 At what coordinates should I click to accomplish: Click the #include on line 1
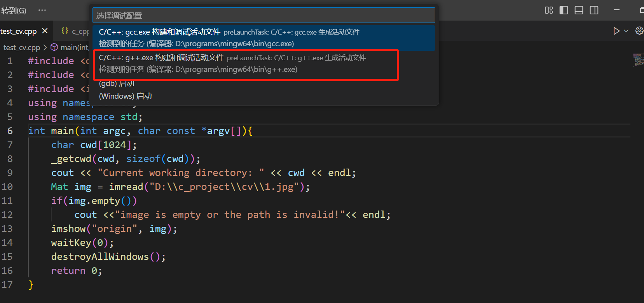[51, 61]
